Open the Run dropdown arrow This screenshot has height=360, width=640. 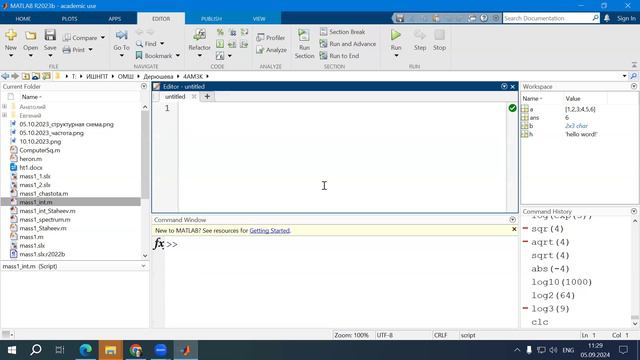coord(396,56)
